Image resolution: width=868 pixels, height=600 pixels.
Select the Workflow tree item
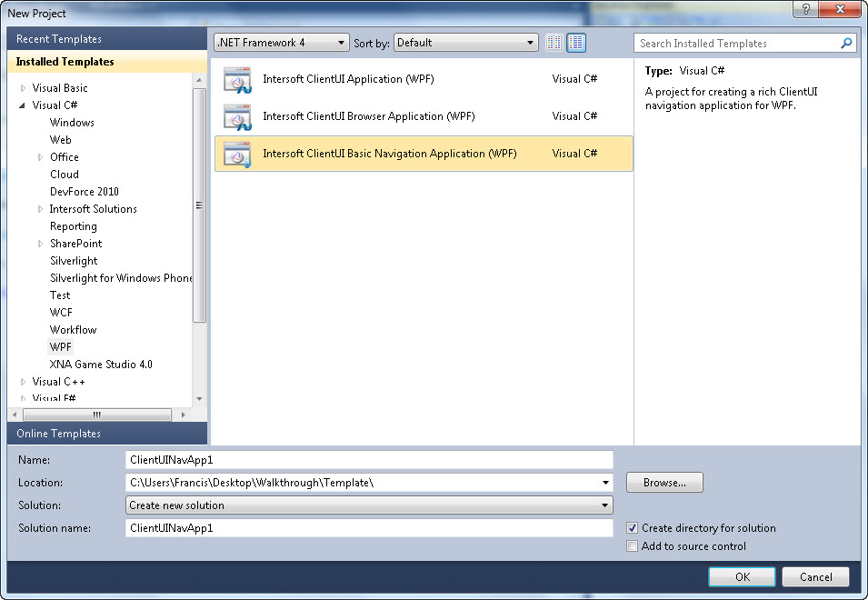(73, 330)
